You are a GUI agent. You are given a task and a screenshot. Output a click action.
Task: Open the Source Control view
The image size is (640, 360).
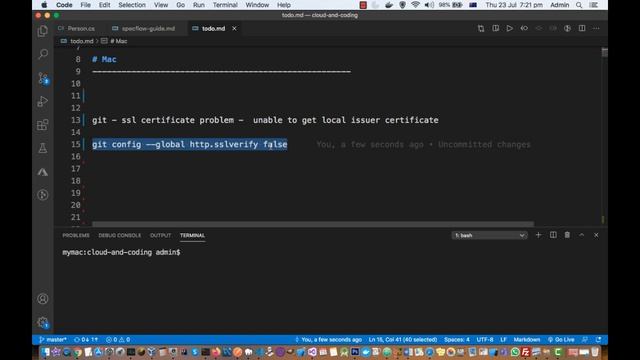(x=43, y=78)
